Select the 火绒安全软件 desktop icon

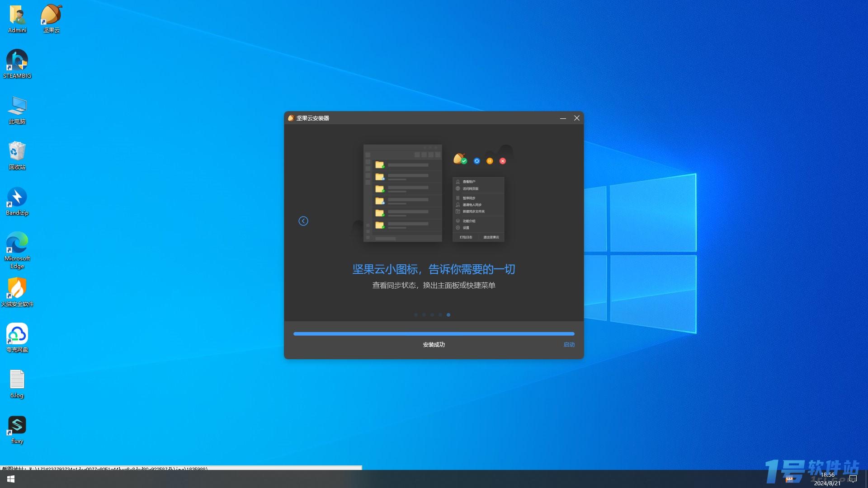[x=17, y=292]
